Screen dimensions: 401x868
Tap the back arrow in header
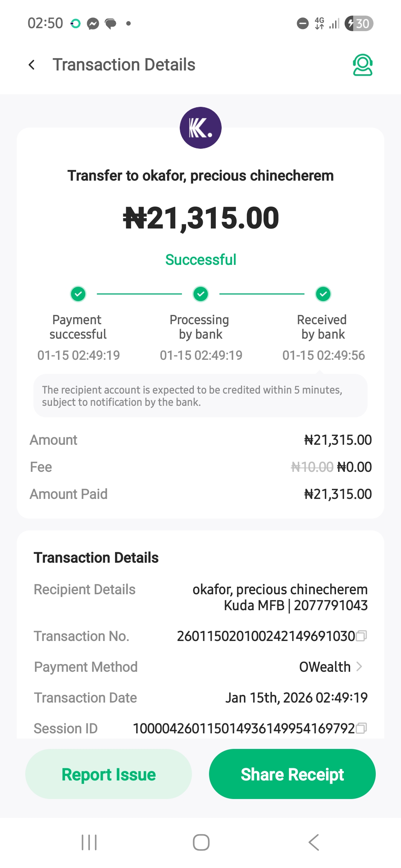pos(32,65)
